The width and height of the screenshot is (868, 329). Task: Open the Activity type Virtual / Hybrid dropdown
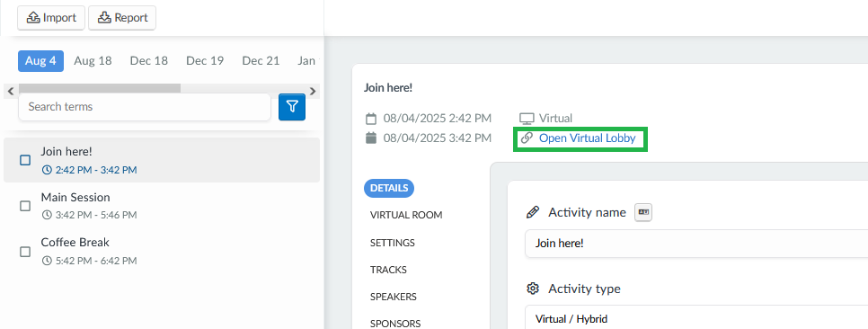[696, 317]
